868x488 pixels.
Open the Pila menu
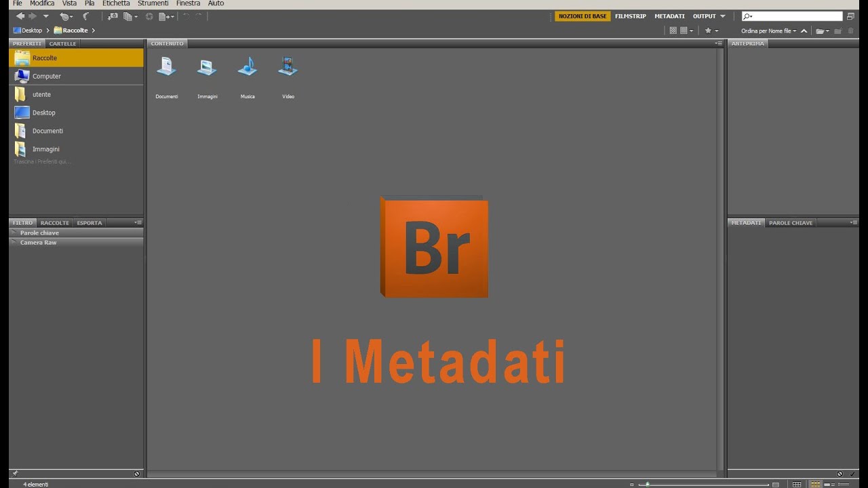(x=90, y=3)
